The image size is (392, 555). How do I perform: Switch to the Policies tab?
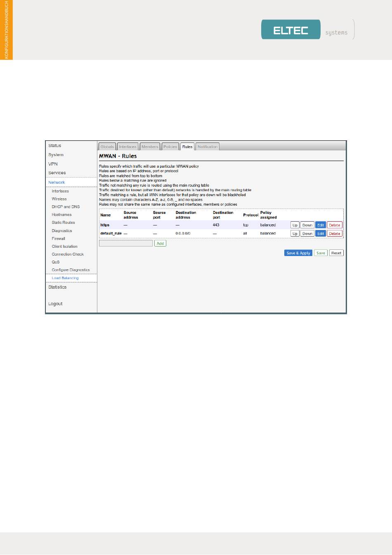point(170,147)
